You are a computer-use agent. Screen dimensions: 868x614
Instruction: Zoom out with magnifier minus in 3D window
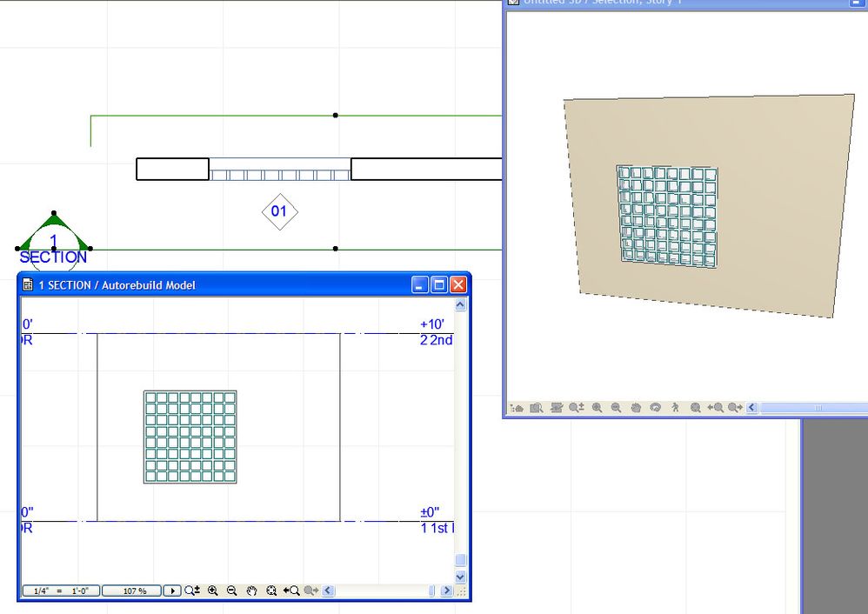coord(616,408)
